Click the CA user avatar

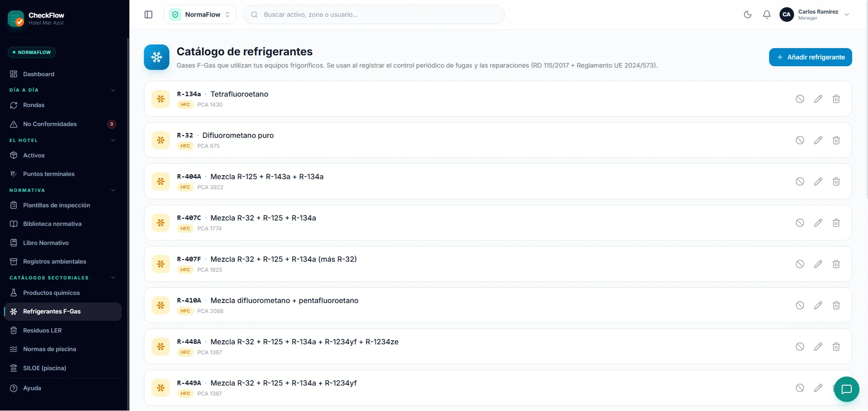coord(787,15)
